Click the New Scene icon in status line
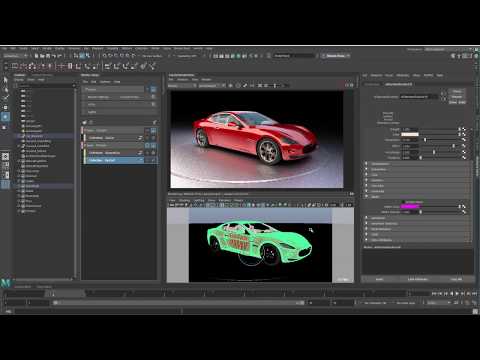Screen dimensions: 480x360 point(37,56)
